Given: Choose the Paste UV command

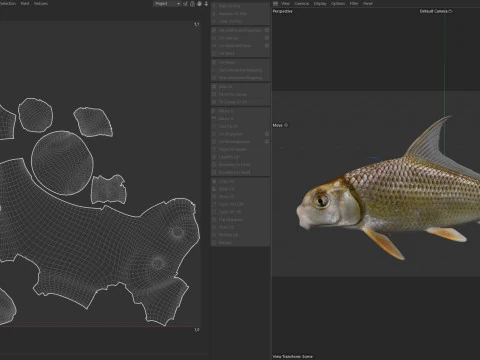Looking at the screenshot, I should 240,189.
